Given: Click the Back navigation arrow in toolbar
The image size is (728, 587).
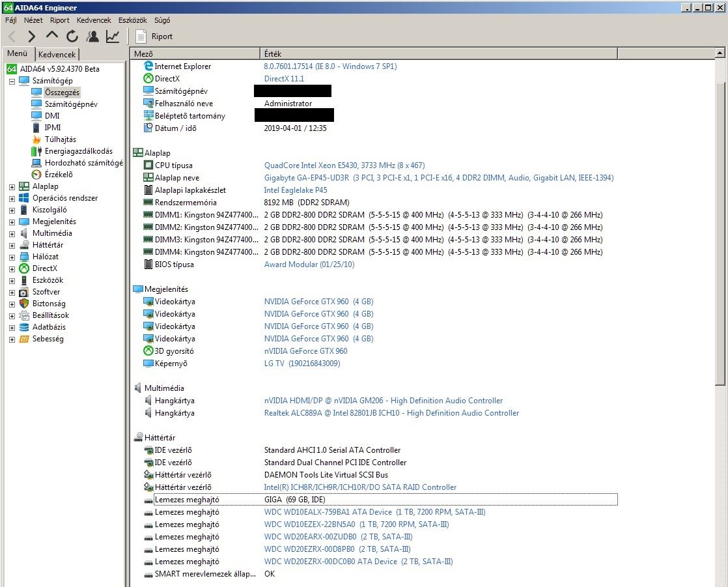Looking at the screenshot, I should click(12, 36).
